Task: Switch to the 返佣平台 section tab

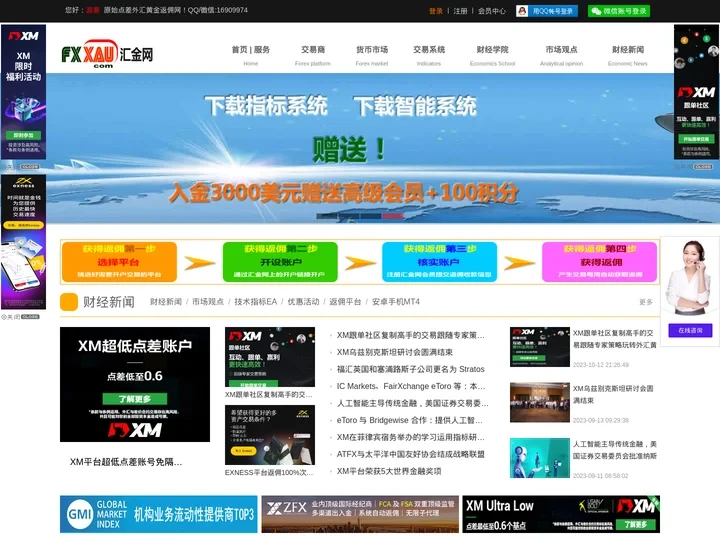Action: tap(345, 302)
